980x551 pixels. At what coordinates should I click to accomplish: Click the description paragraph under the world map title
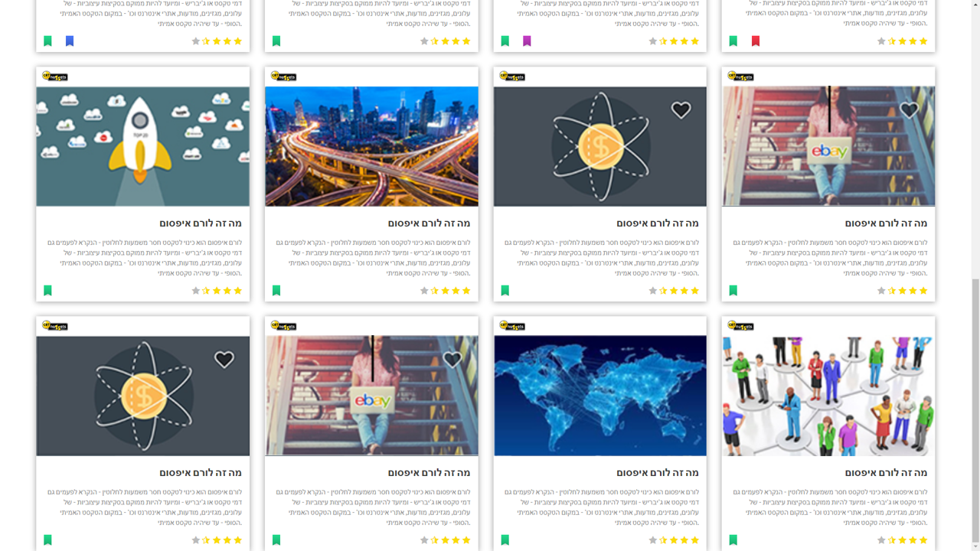[602, 507]
